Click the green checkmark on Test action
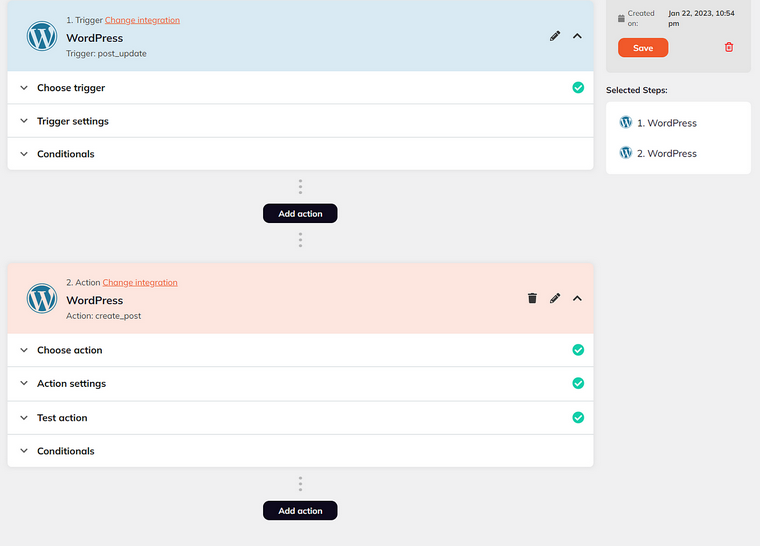 578,417
